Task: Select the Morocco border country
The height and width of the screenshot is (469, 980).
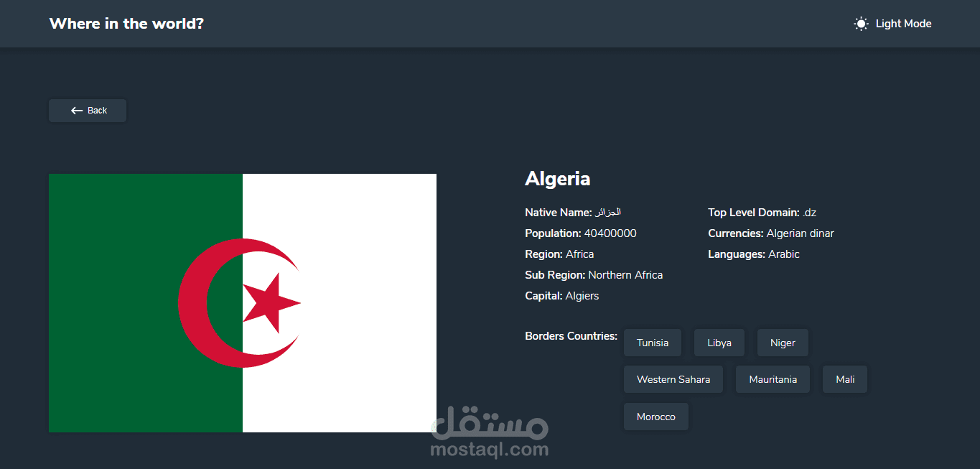Action: coord(656,417)
